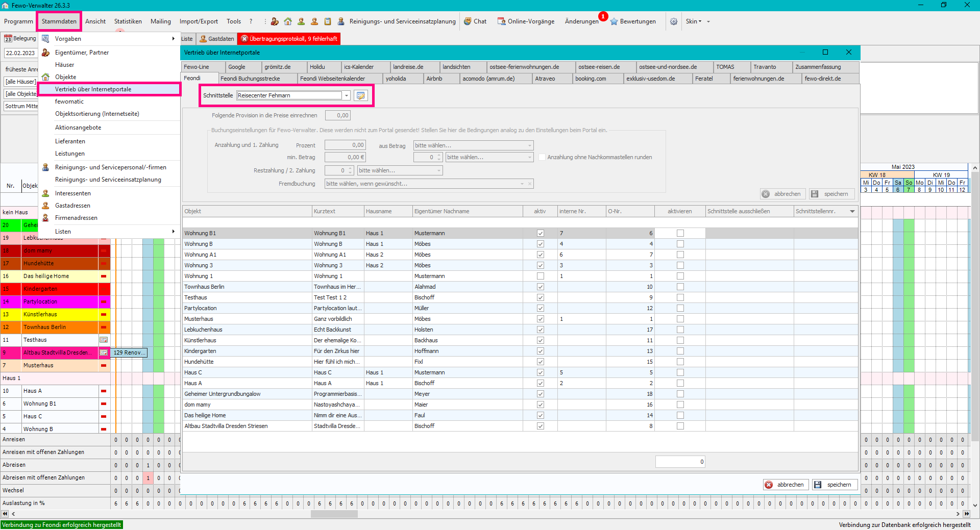The width and height of the screenshot is (980, 530).
Task: Click the date field showing 22.02.2023
Action: click(20, 53)
